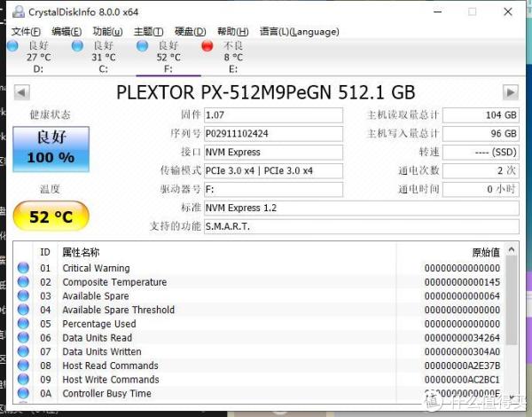
Task: Click the interface field NVM Express
Action: 273,152
